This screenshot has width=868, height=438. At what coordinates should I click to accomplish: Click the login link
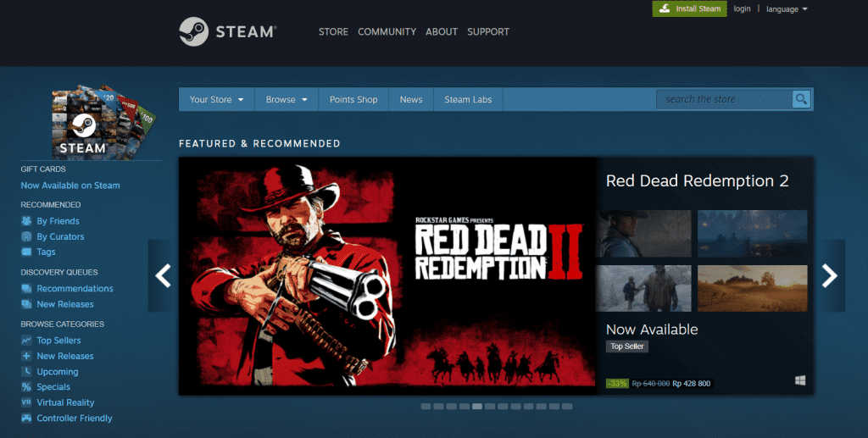742,8
